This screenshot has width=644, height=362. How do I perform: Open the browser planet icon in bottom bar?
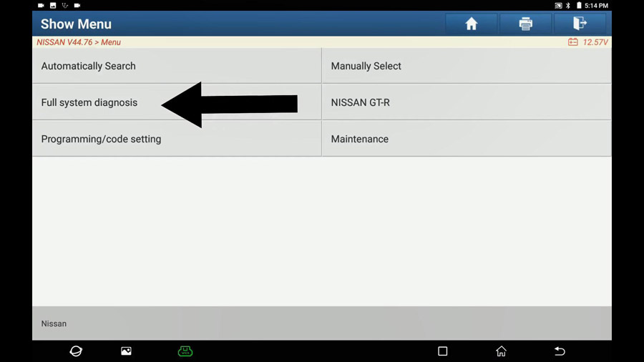click(x=76, y=351)
